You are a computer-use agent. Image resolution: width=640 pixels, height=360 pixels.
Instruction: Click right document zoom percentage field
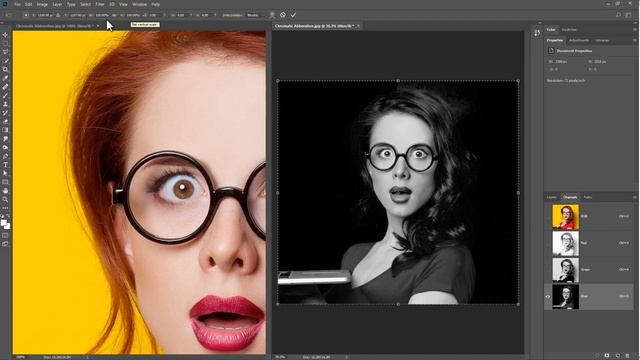280,357
